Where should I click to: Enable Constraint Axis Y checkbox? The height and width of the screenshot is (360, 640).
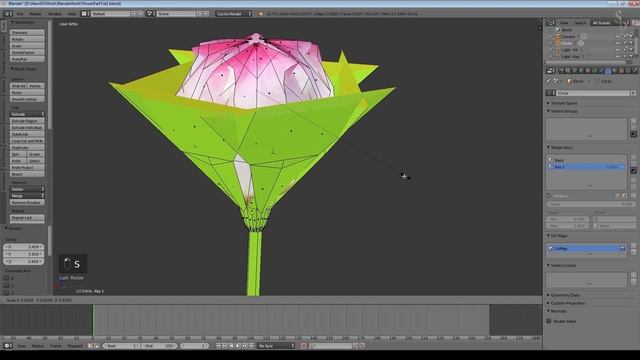tap(7, 285)
